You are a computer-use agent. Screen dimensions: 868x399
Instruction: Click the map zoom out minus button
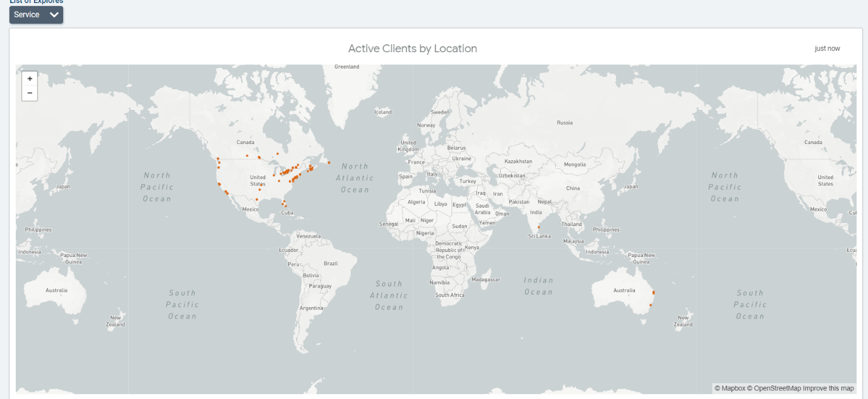(x=30, y=94)
